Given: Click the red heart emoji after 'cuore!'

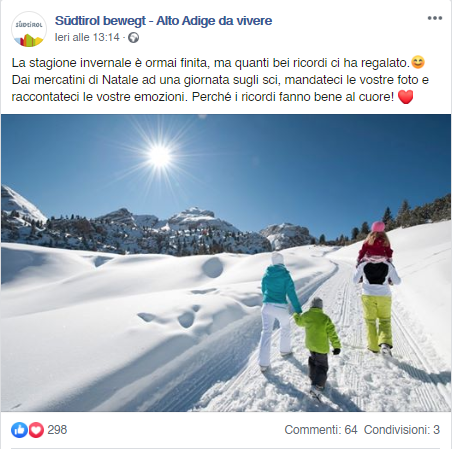Looking at the screenshot, I should click(405, 97).
